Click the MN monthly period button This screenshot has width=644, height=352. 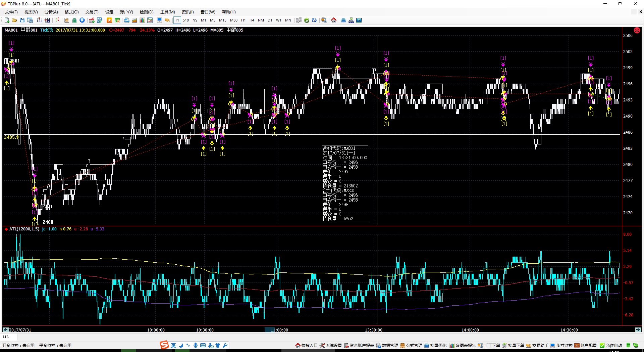coord(288,20)
